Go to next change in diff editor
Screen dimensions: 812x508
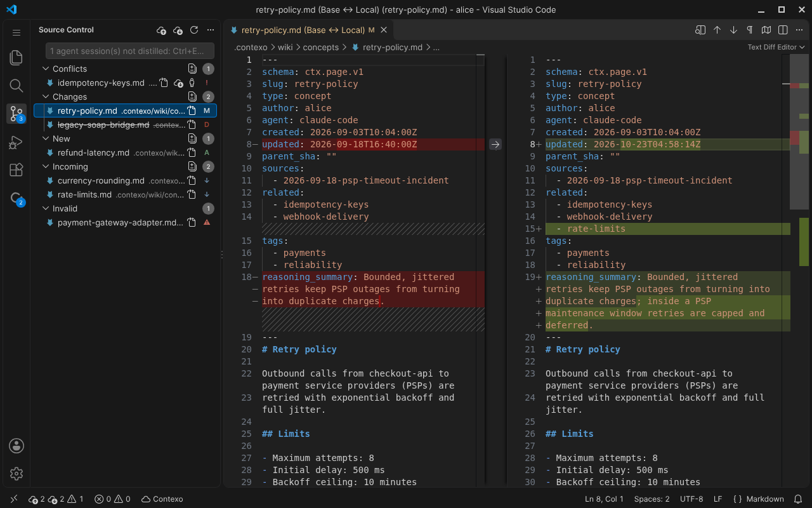coord(733,30)
